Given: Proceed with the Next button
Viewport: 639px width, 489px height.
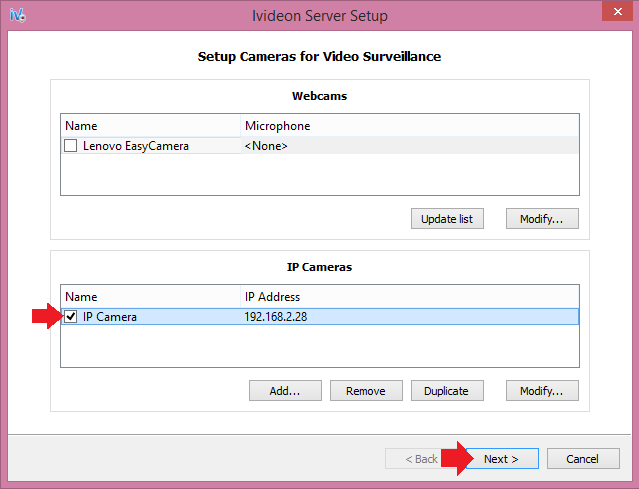Looking at the screenshot, I should (502, 459).
